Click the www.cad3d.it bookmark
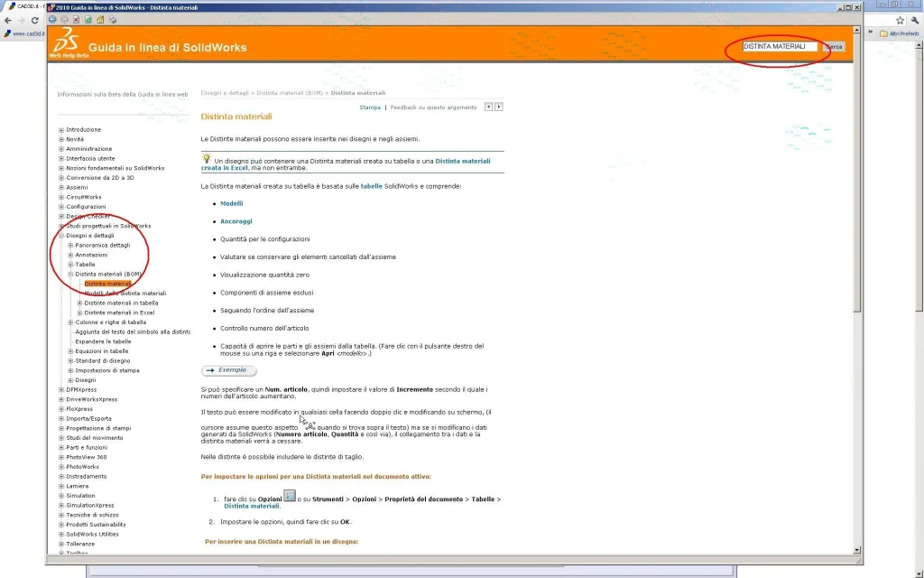 click(x=24, y=33)
